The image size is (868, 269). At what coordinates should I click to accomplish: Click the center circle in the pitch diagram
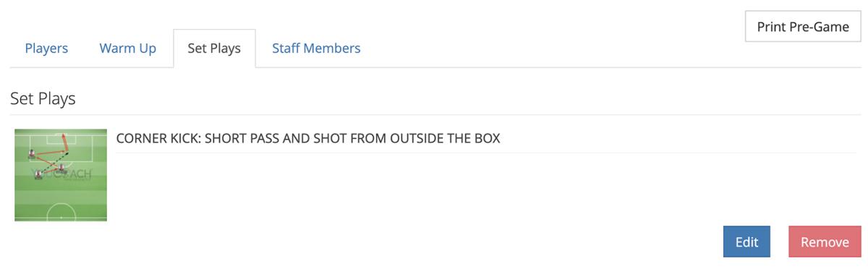click(x=61, y=212)
